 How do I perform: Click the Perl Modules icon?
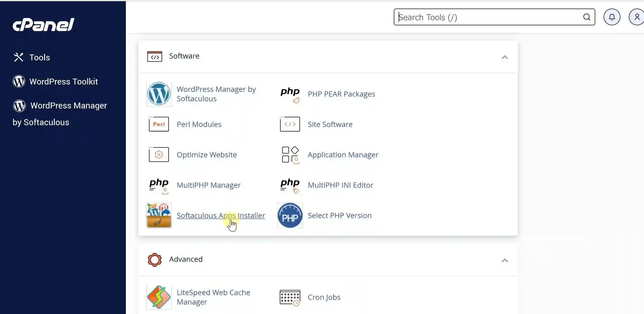(159, 124)
